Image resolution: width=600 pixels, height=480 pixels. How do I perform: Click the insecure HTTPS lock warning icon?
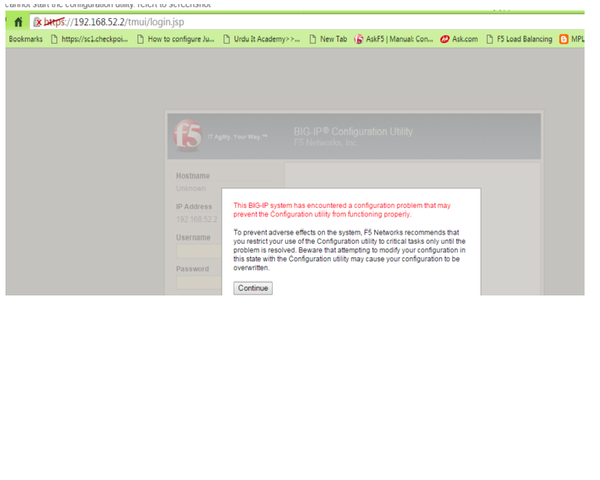click(37, 22)
